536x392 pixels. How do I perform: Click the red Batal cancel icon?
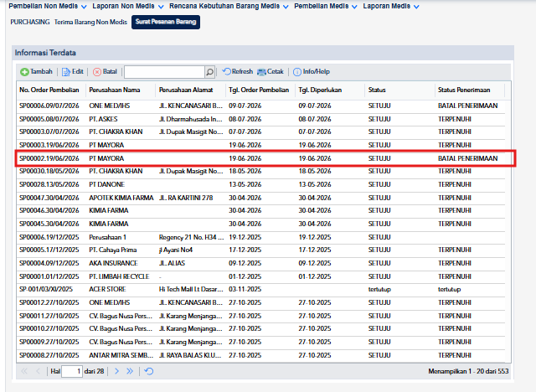click(x=97, y=72)
